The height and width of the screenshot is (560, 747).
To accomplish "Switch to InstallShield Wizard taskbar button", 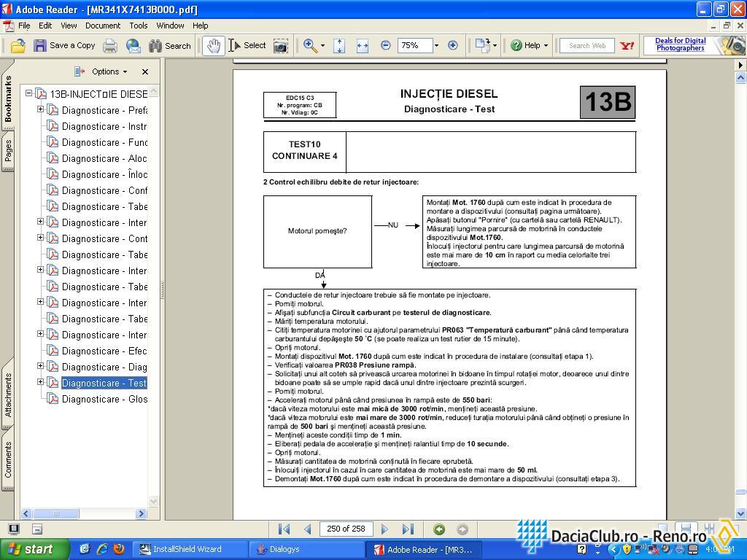I will (189, 550).
